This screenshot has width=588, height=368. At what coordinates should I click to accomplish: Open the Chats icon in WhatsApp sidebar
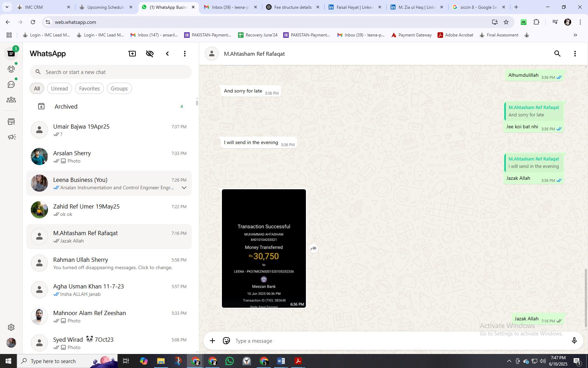11,54
